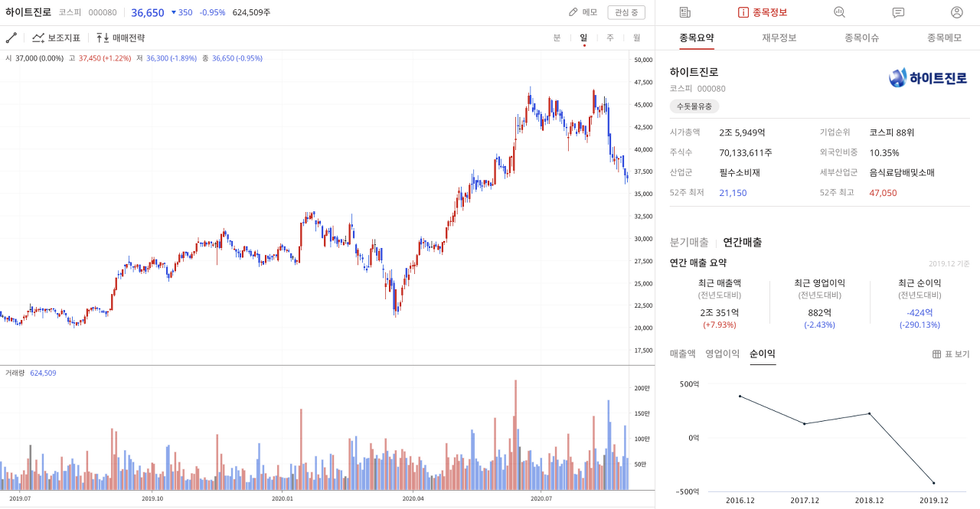
Task: Open 종목정보 stock info panel
Action: 763,12
